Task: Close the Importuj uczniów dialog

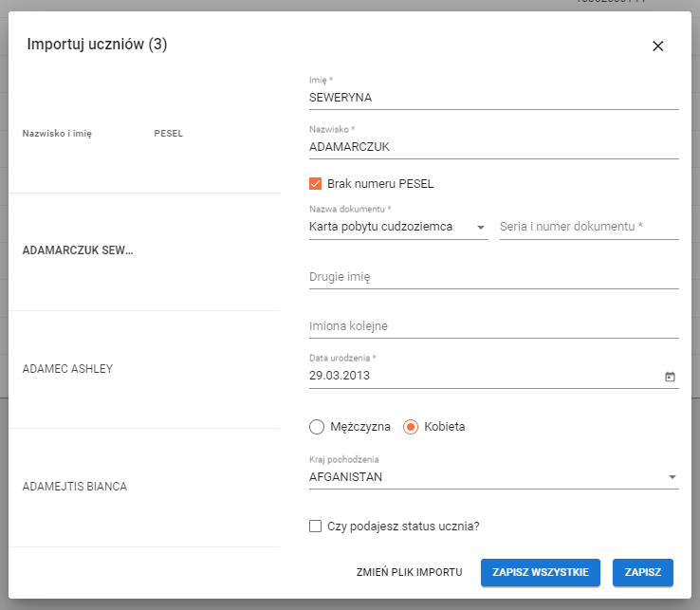Action: click(657, 46)
